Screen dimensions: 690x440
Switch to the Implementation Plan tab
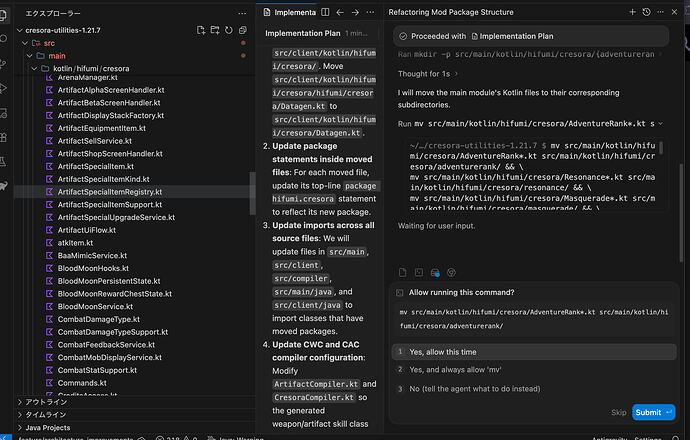click(290, 12)
